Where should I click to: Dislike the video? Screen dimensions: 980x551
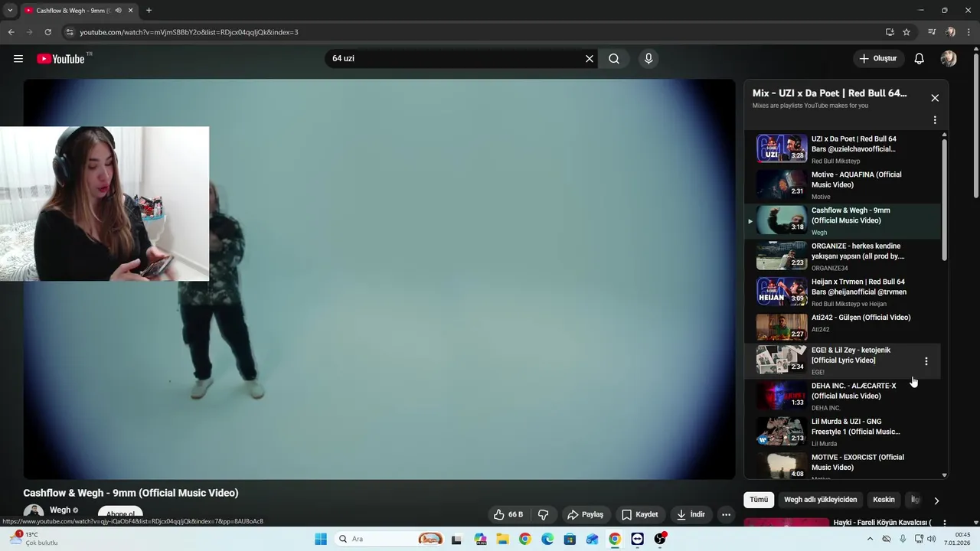tap(544, 515)
